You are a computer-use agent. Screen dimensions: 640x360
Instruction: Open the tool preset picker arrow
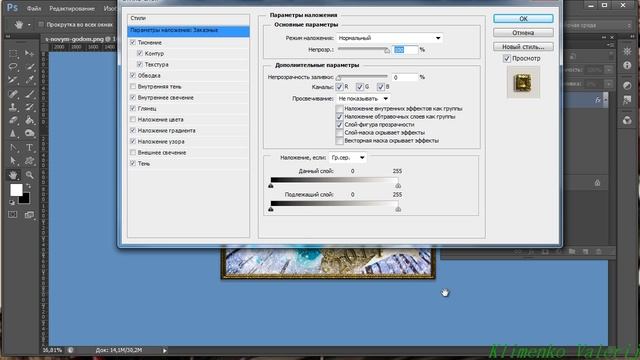[x=29, y=25]
